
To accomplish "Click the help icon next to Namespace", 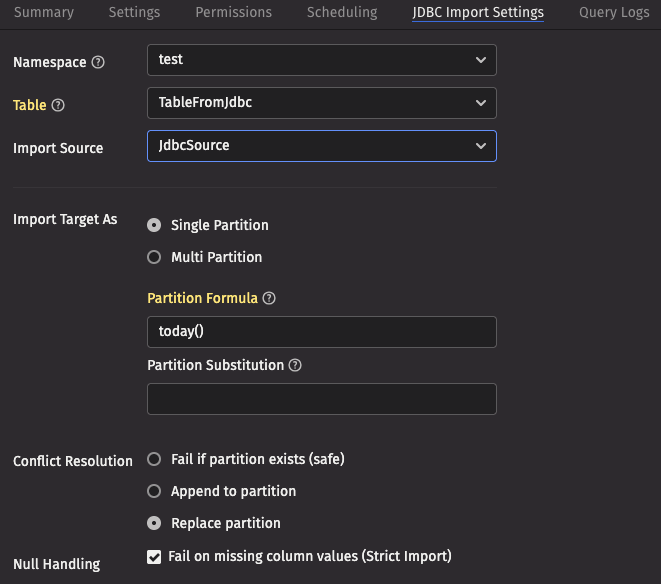I will tap(98, 62).
